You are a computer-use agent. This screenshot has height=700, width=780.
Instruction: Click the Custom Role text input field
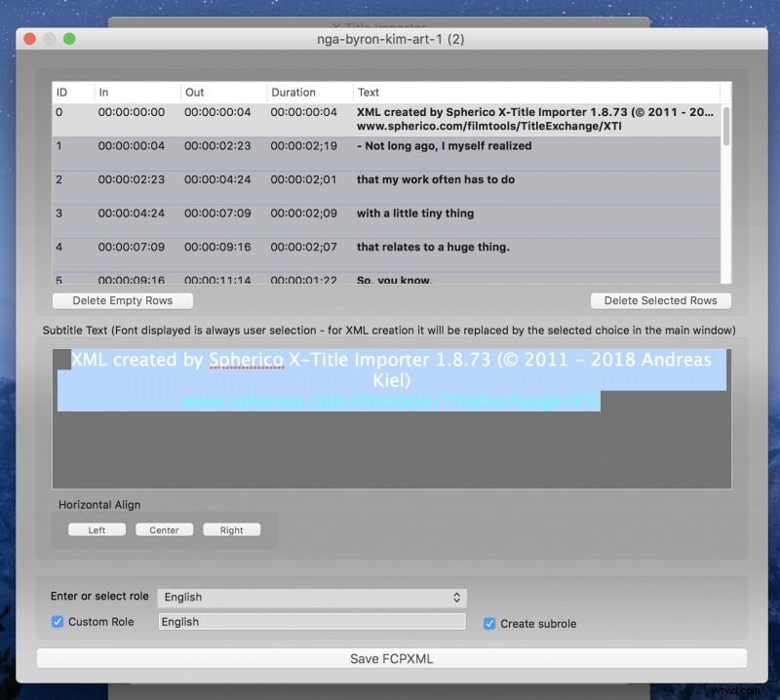312,622
